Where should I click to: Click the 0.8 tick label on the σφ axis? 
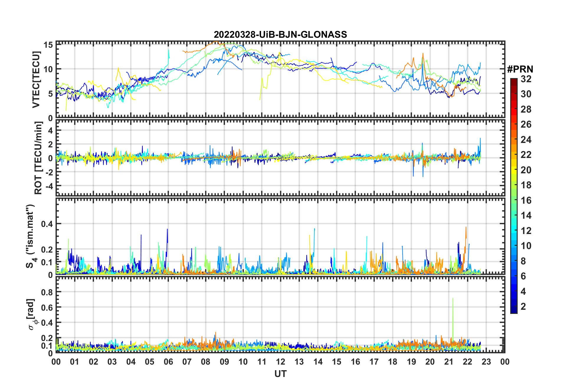47,292
